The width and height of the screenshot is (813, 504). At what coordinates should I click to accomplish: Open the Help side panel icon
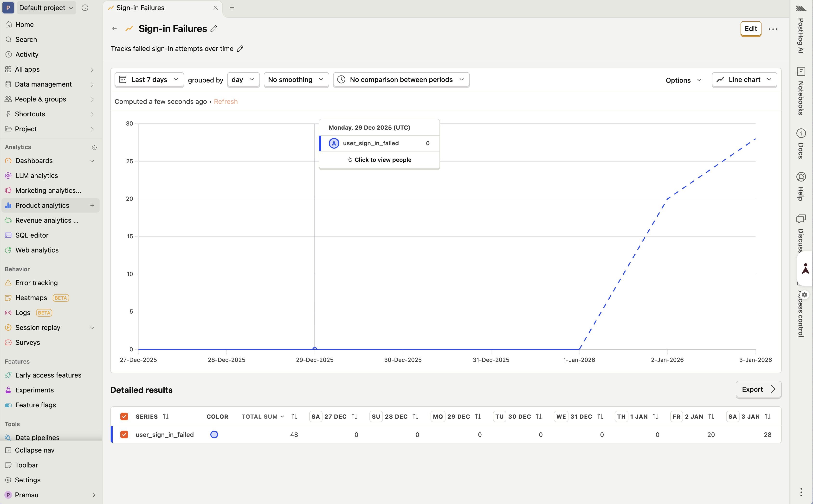point(801,177)
